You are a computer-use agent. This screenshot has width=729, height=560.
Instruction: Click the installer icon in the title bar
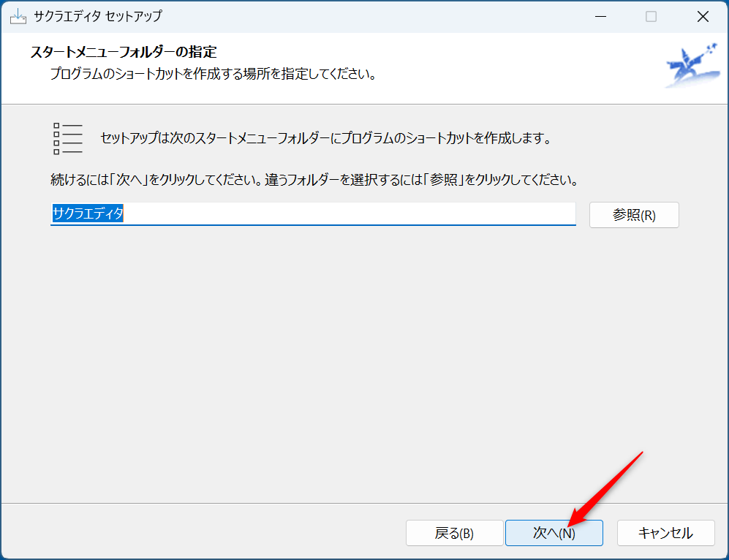pyautogui.click(x=18, y=16)
